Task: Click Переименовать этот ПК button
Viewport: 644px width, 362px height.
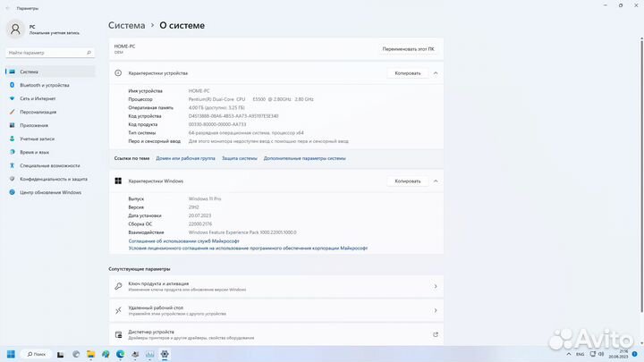Action: point(408,49)
